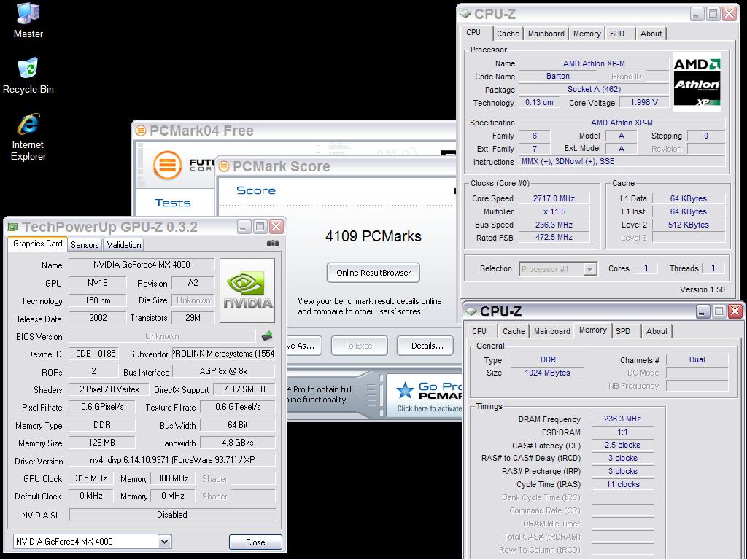Viewport: 747px width, 560px height.
Task: Click the Online ResultBrowser button
Action: coord(373,273)
